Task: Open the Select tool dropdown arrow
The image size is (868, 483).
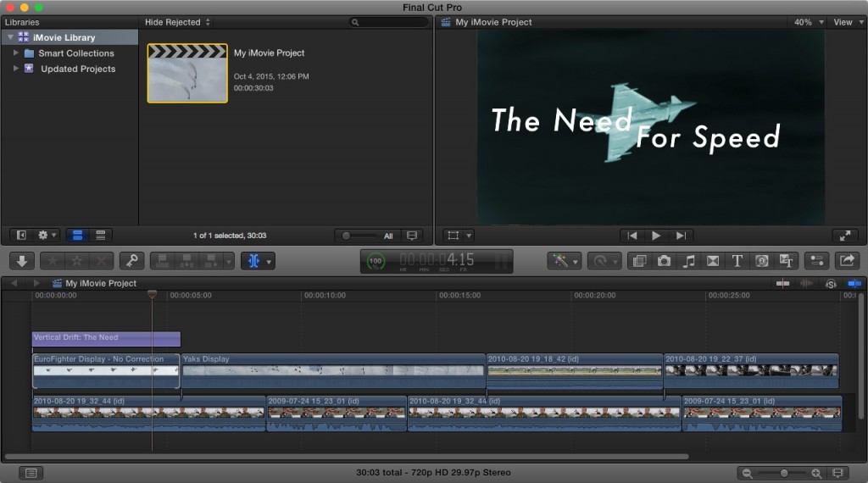Action: (x=269, y=261)
